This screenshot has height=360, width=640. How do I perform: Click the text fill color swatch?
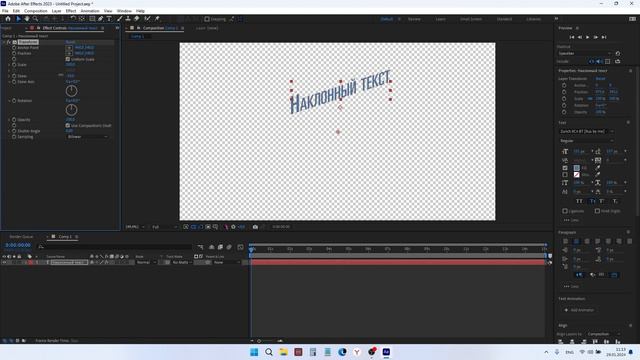pyautogui.click(x=576, y=168)
